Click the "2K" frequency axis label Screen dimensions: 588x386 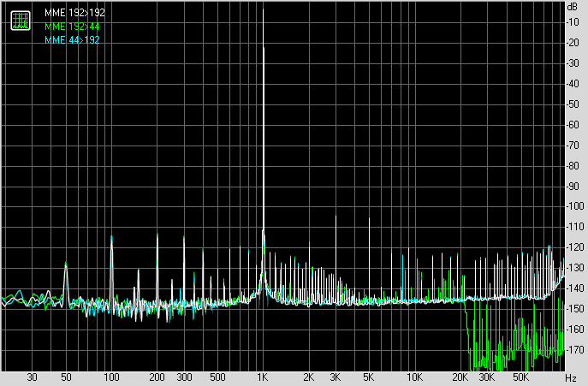(x=308, y=377)
